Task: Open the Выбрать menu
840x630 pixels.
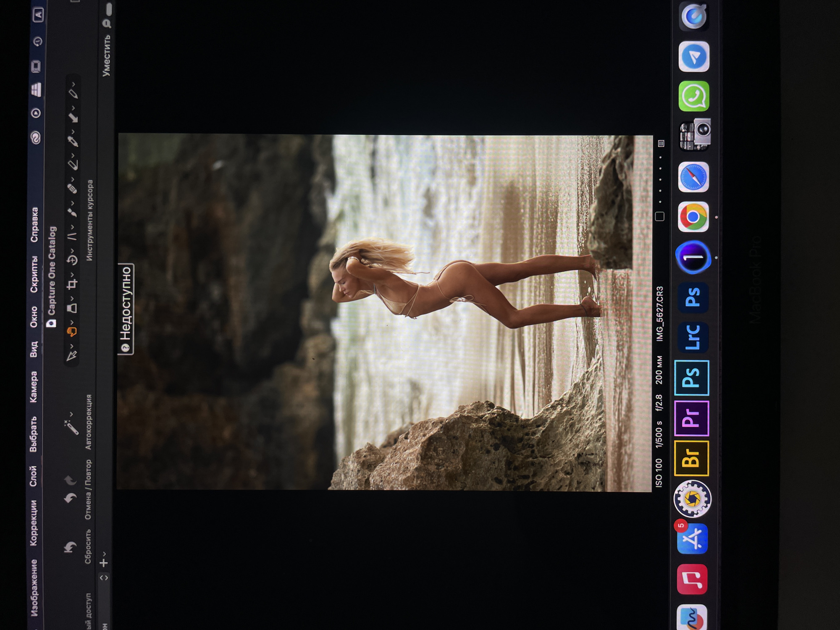Action: pos(34,434)
